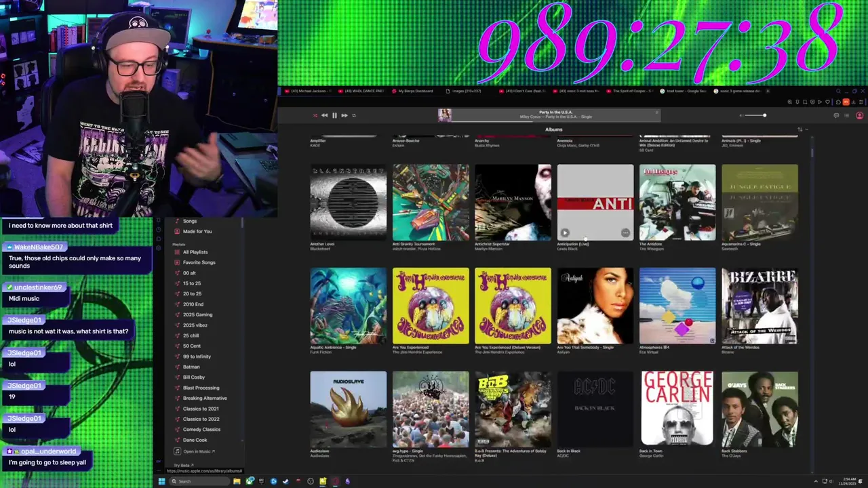This screenshot has width=868, height=488.
Task: Open the Classics to 2021 playlist
Action: [201, 409]
